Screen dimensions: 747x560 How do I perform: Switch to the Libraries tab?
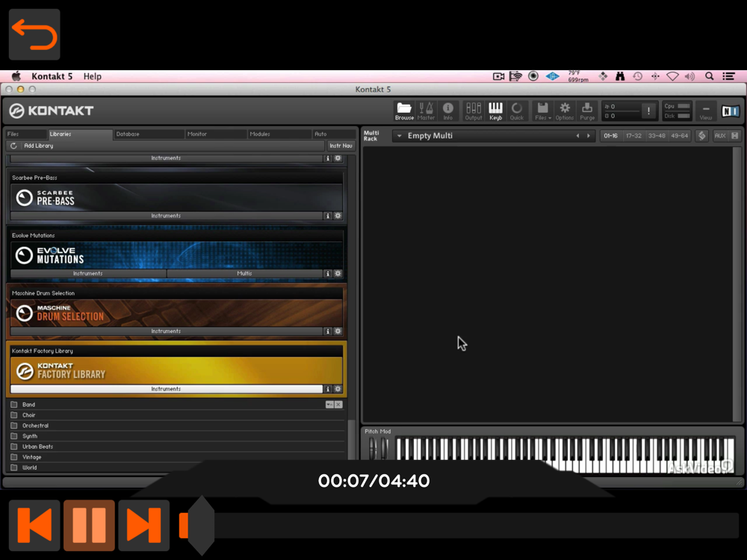pyautogui.click(x=80, y=134)
